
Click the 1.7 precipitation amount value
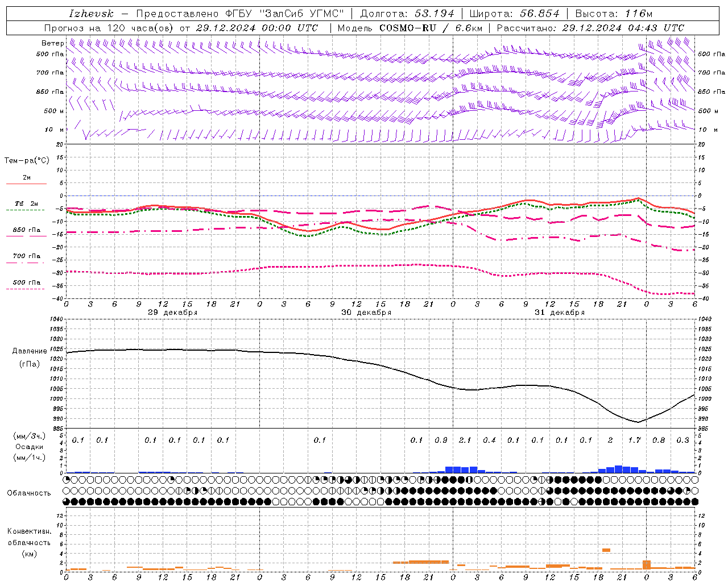(634, 440)
